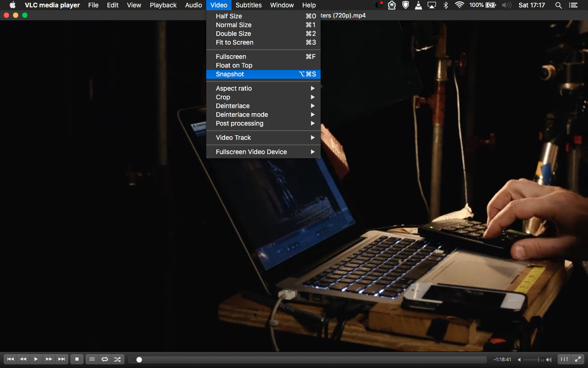
Task: Open the View menu
Action: pyautogui.click(x=134, y=5)
